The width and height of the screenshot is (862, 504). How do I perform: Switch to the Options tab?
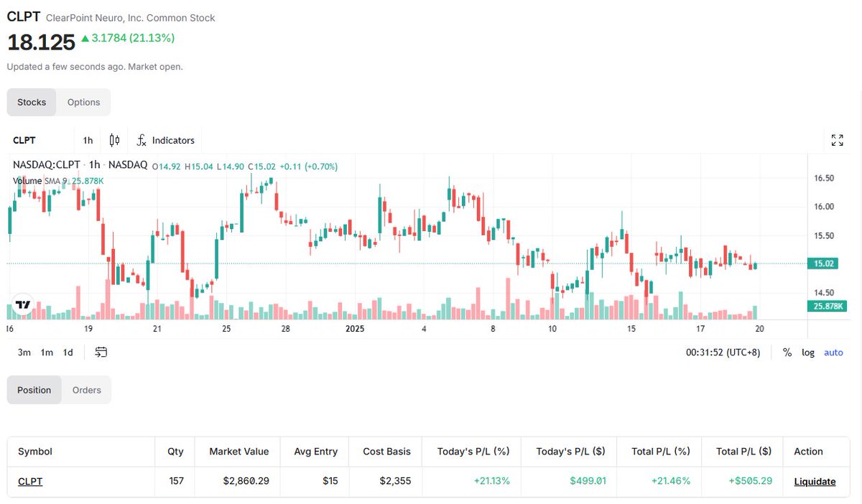click(x=83, y=102)
